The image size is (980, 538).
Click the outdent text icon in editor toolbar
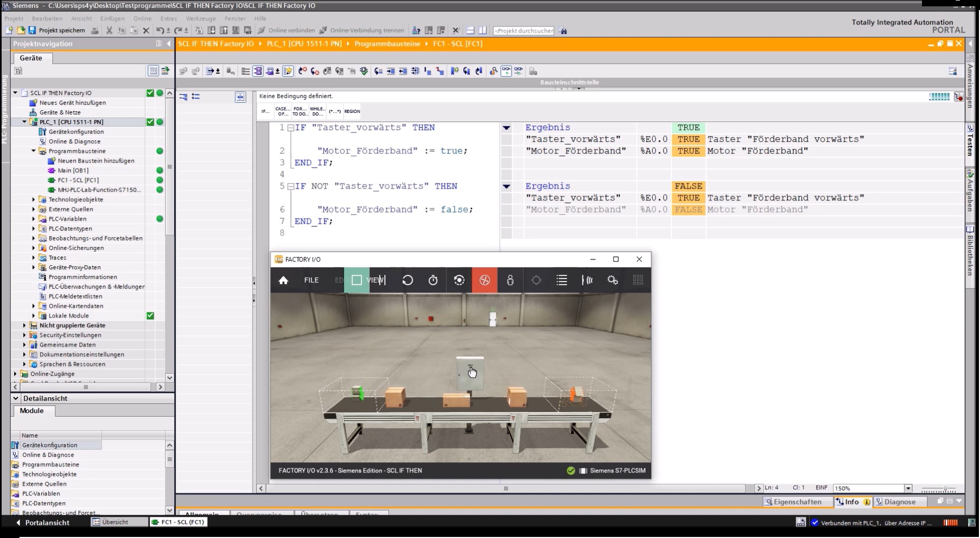click(x=403, y=71)
